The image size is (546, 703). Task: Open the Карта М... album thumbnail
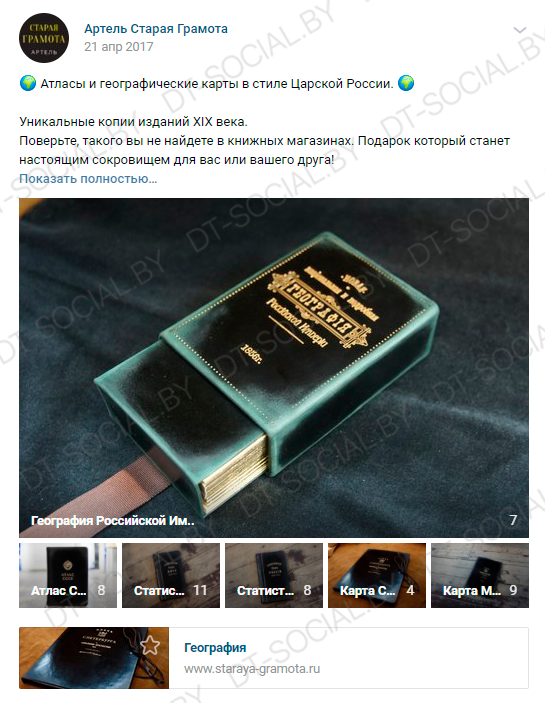point(480,575)
